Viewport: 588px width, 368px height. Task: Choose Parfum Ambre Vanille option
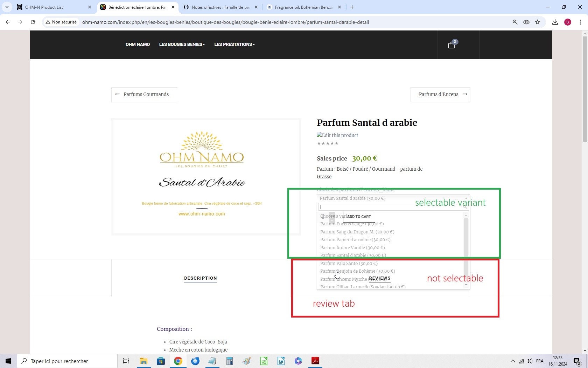[x=352, y=247]
